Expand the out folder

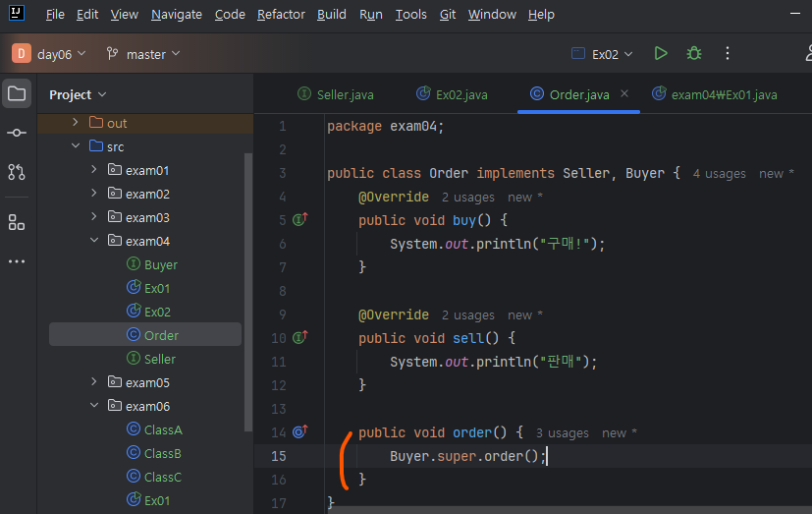click(x=76, y=122)
